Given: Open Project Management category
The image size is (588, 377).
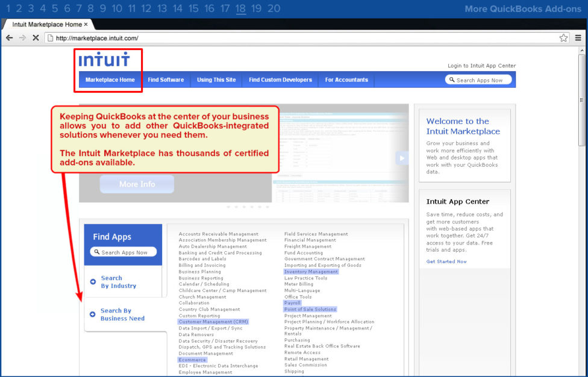Looking at the screenshot, I should (x=308, y=316).
